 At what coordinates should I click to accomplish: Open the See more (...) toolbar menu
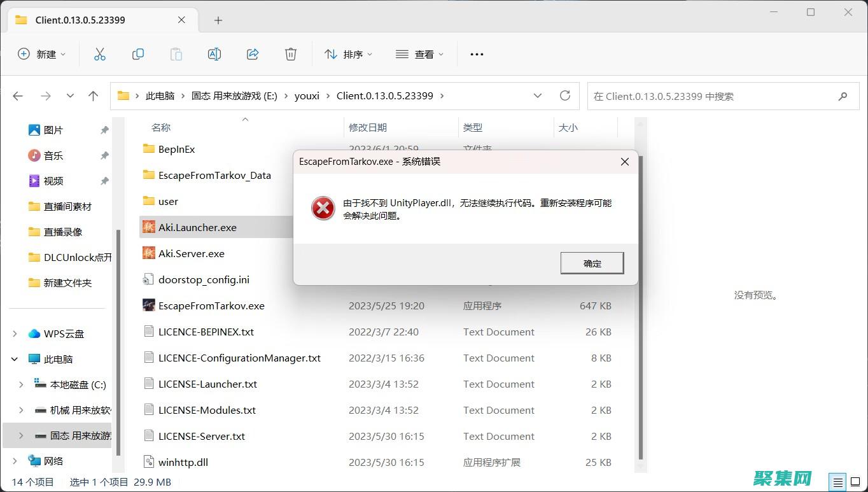[x=476, y=54]
